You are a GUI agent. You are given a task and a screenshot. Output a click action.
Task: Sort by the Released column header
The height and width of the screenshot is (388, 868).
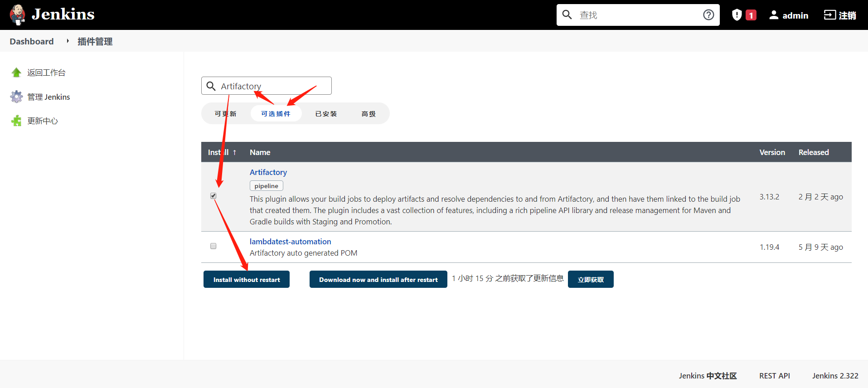click(814, 152)
